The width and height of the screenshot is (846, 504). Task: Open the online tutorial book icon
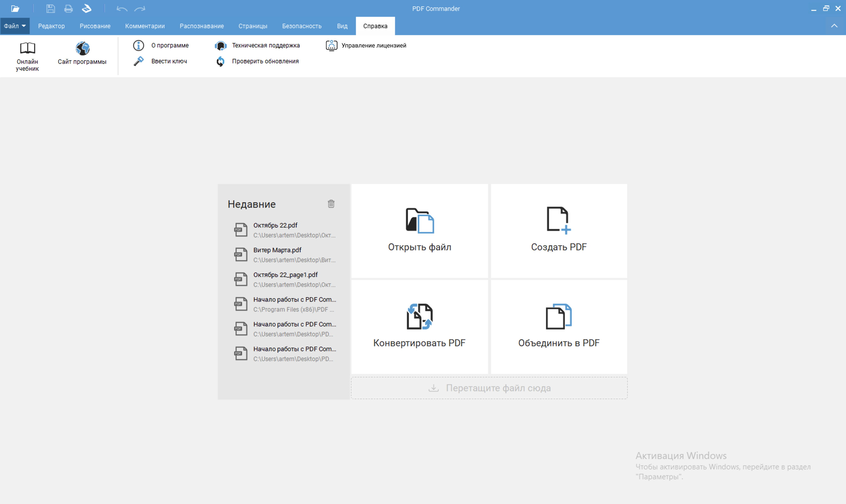coord(27,56)
